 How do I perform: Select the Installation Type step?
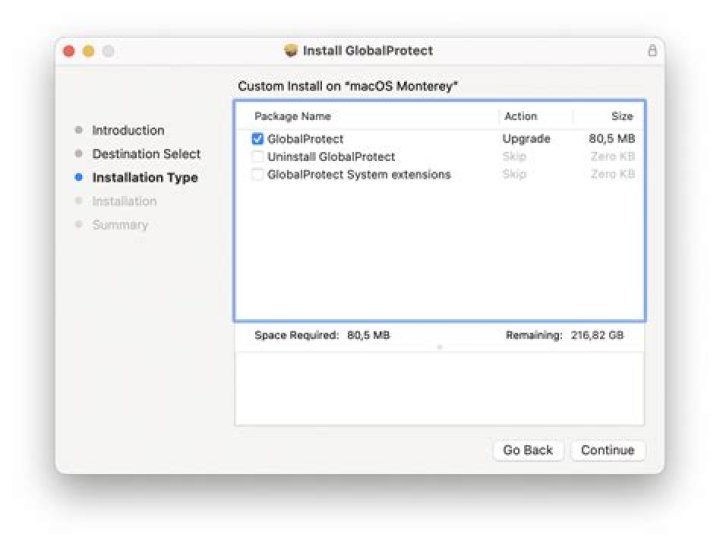(x=145, y=178)
